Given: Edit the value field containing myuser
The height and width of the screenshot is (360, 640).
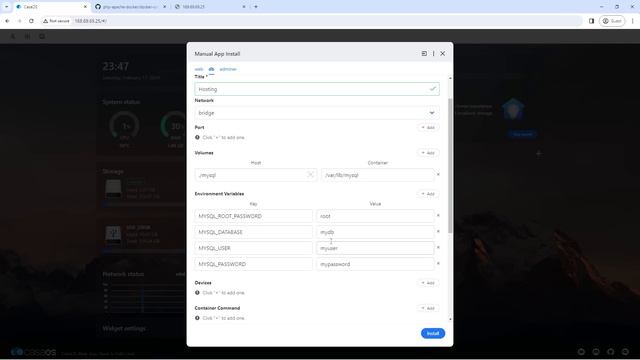Looking at the screenshot, I should click(x=375, y=248).
